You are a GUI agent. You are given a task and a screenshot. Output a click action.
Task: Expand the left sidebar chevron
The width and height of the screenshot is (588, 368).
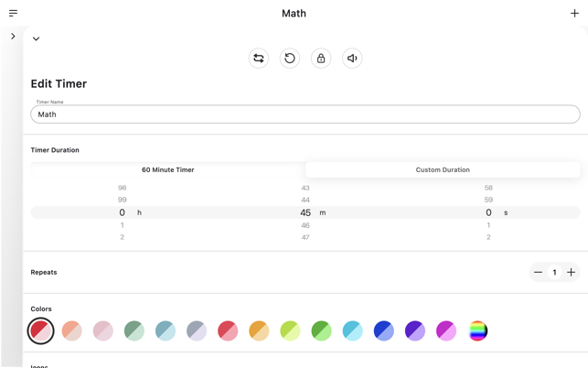pyautogui.click(x=13, y=37)
